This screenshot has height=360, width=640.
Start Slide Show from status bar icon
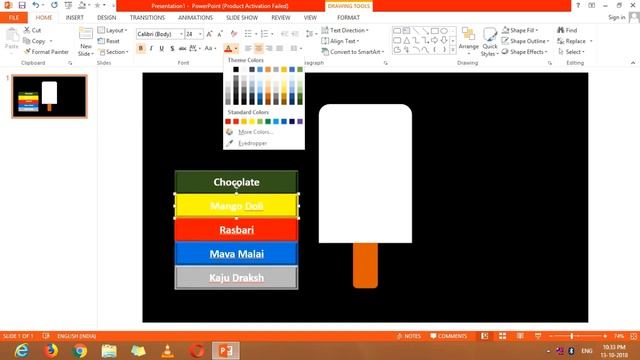[538, 336]
